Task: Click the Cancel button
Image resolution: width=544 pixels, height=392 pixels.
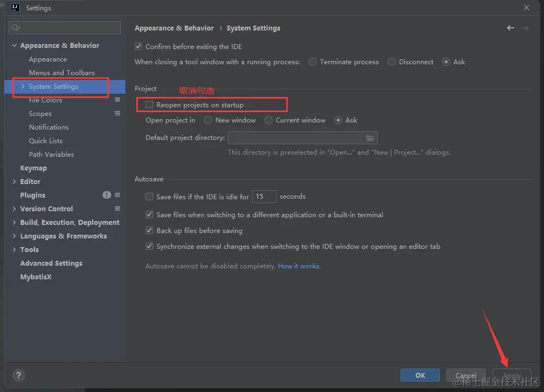Action: pyautogui.click(x=466, y=375)
